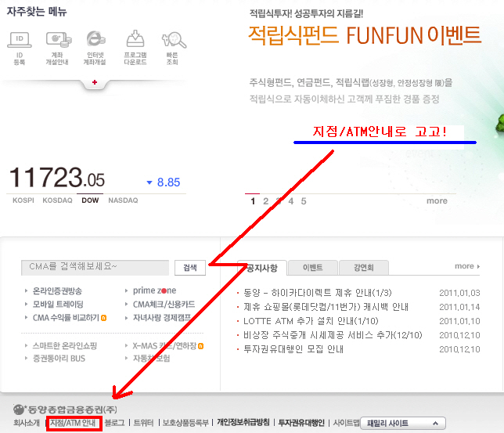This screenshot has height=433, width=504.
Task: Open the 빠른 조회 magnifier icon
Action: point(173,49)
